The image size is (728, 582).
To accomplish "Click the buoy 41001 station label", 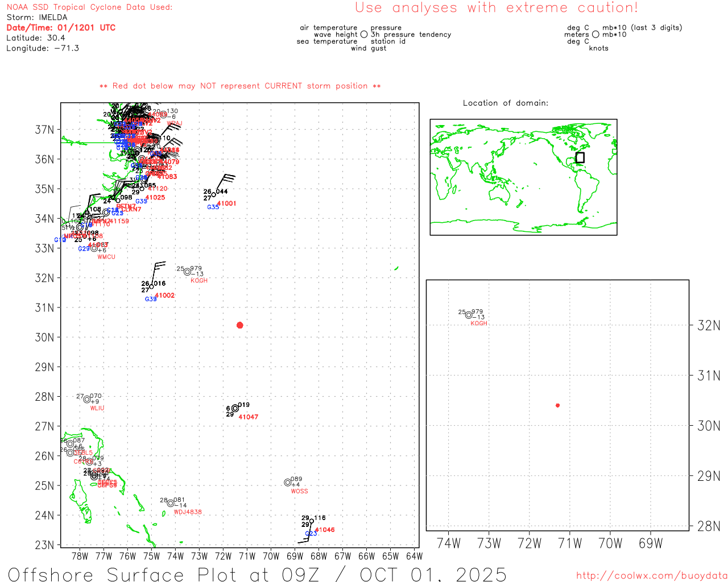I will pos(226,203).
